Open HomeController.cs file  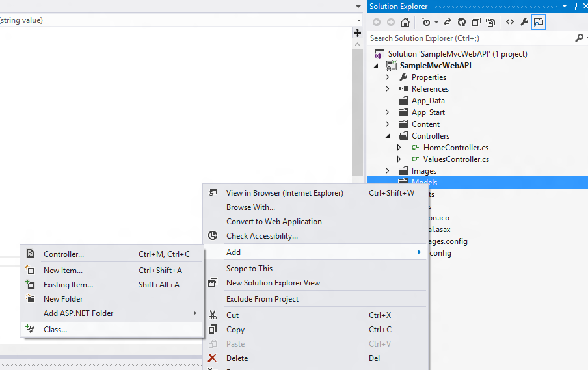(455, 148)
